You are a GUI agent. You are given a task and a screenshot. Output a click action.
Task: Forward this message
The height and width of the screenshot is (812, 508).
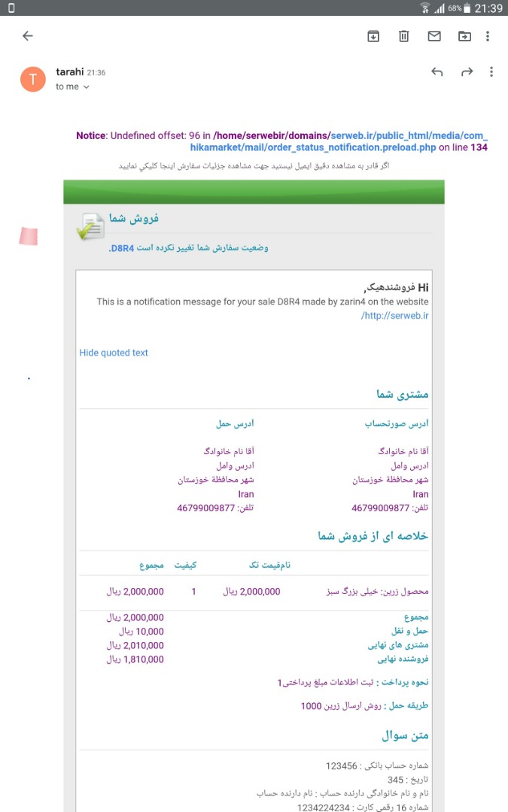pyautogui.click(x=467, y=72)
